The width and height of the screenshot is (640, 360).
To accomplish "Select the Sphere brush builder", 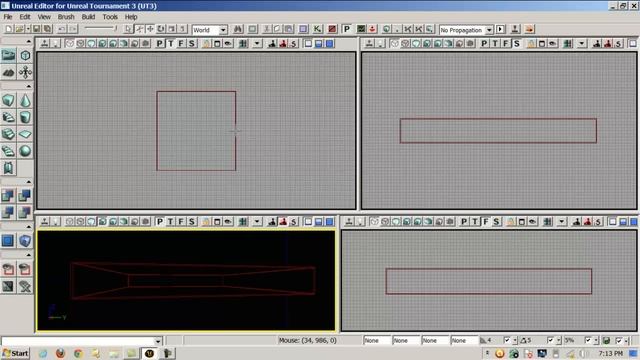I will [25, 151].
